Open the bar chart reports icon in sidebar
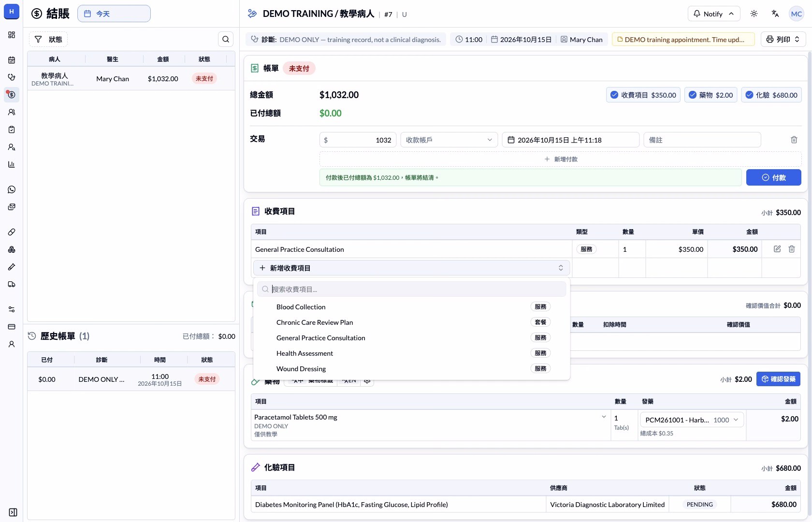This screenshot has width=812, height=522. (x=12, y=164)
